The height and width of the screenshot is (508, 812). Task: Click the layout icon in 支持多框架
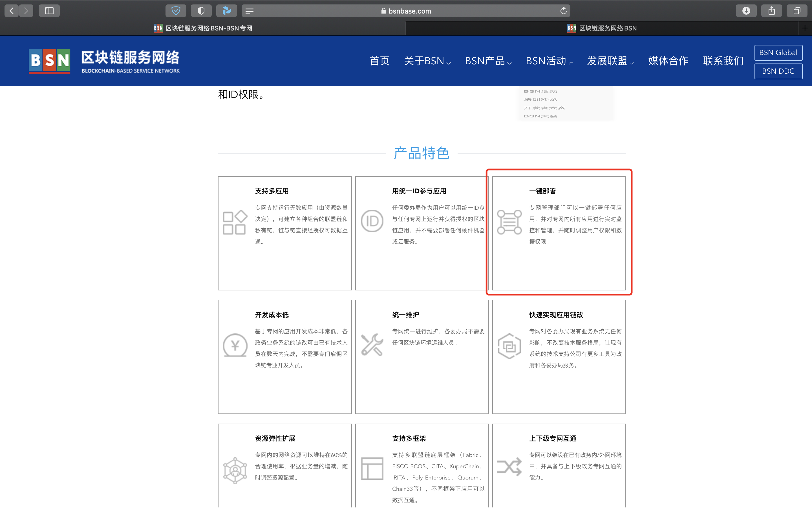372,468
